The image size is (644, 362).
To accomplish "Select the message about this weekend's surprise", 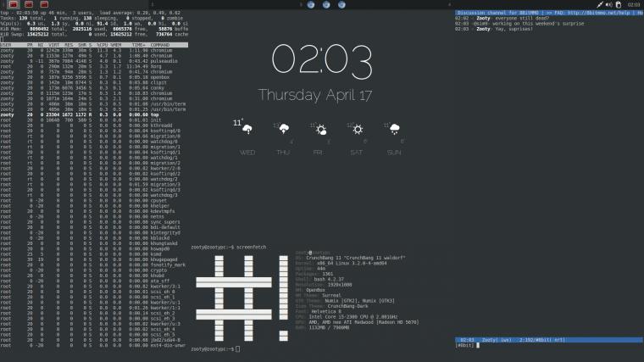I will tap(538, 24).
